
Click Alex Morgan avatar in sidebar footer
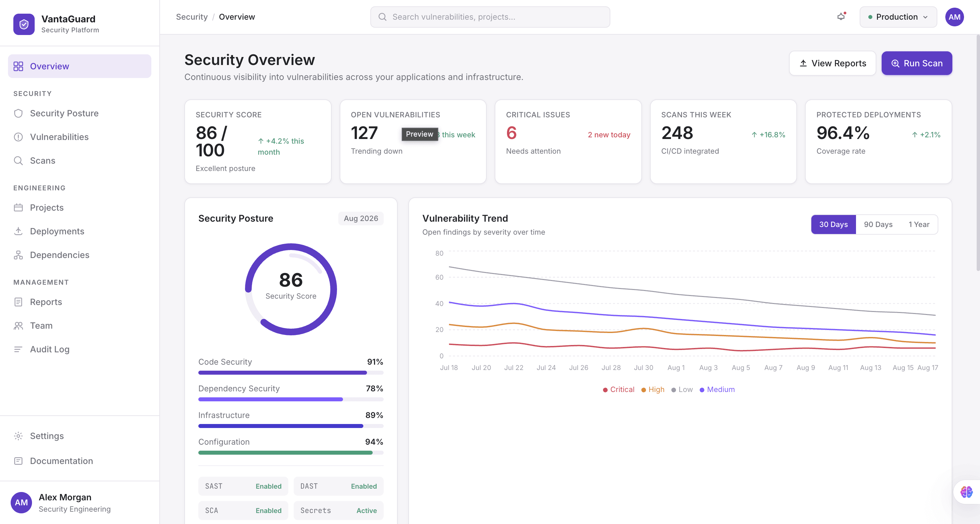(x=21, y=502)
